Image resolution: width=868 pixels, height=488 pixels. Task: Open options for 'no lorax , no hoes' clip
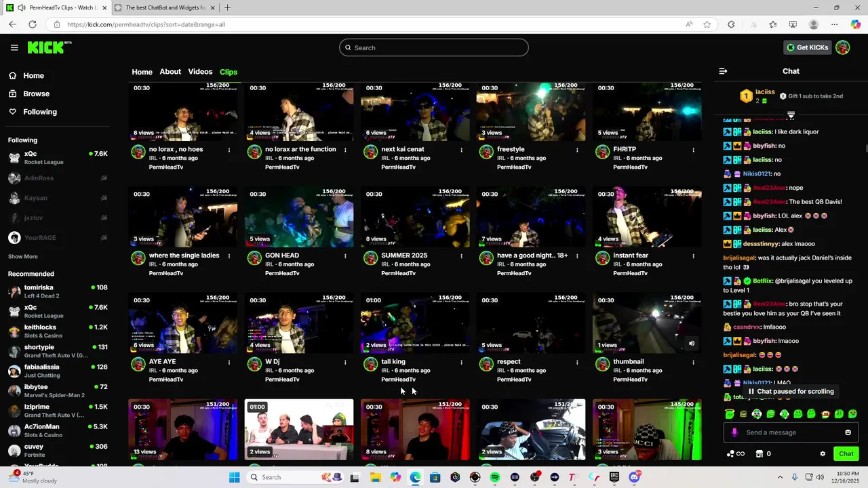pyautogui.click(x=229, y=150)
